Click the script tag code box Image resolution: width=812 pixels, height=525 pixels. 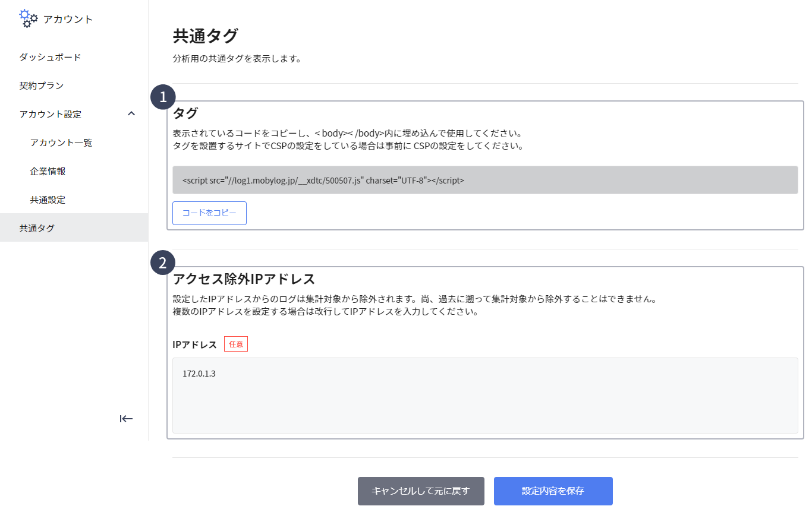click(485, 180)
